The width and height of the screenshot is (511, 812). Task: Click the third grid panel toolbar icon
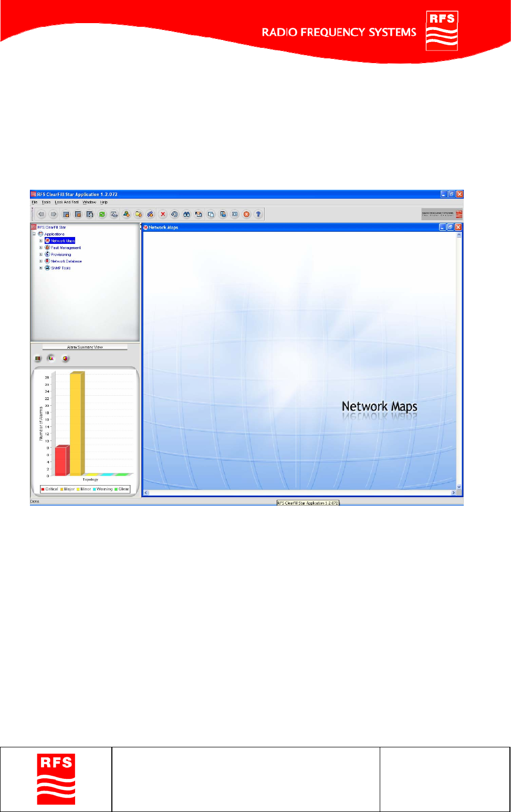click(90, 214)
